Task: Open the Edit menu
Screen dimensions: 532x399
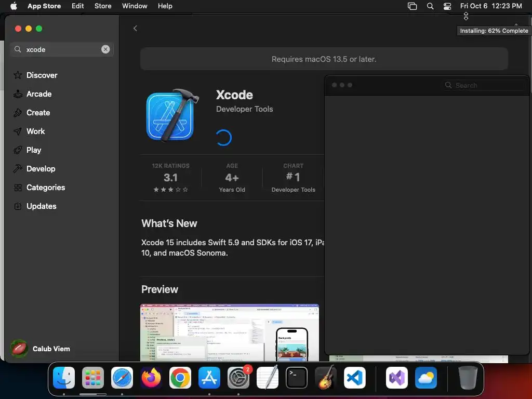Action: click(x=78, y=6)
